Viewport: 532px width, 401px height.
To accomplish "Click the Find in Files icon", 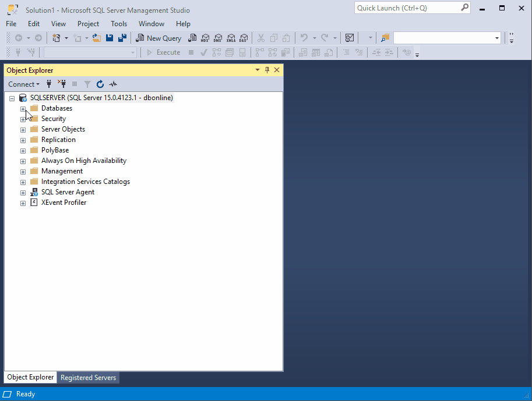I will [385, 38].
